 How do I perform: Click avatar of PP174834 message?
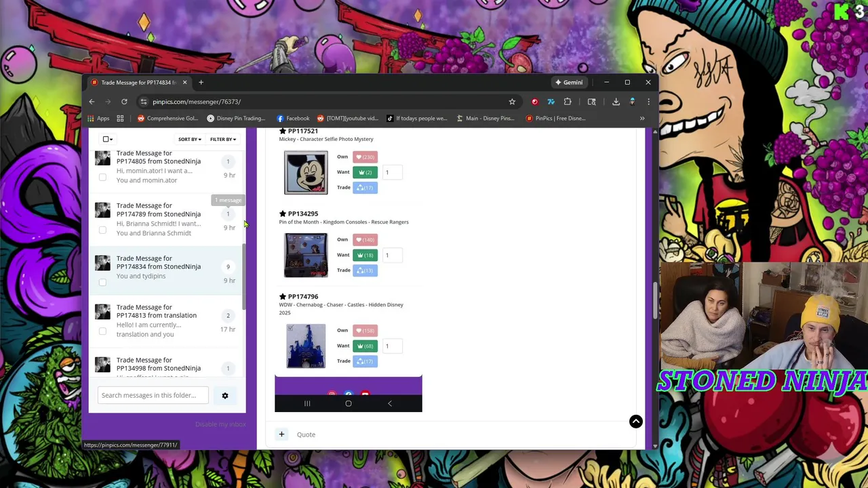pos(102,263)
